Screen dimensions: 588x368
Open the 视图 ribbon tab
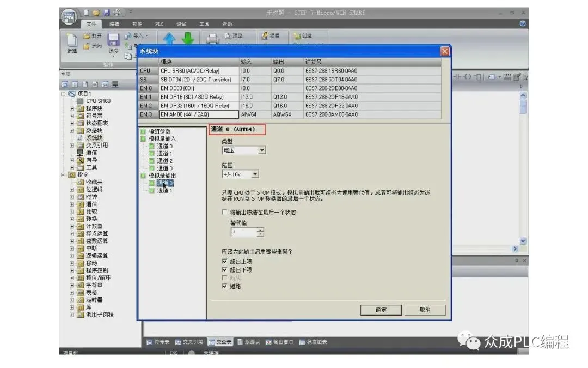pos(137,24)
